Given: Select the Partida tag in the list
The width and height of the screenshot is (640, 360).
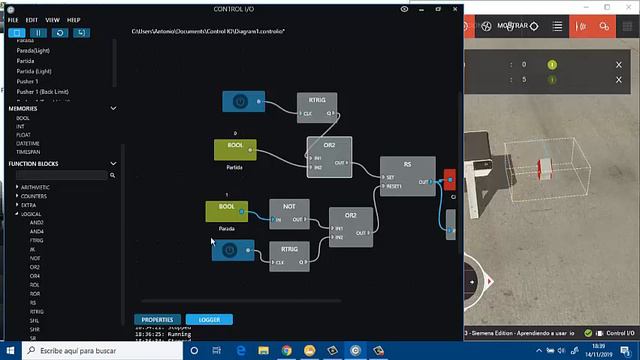Looking at the screenshot, I should [x=25, y=61].
